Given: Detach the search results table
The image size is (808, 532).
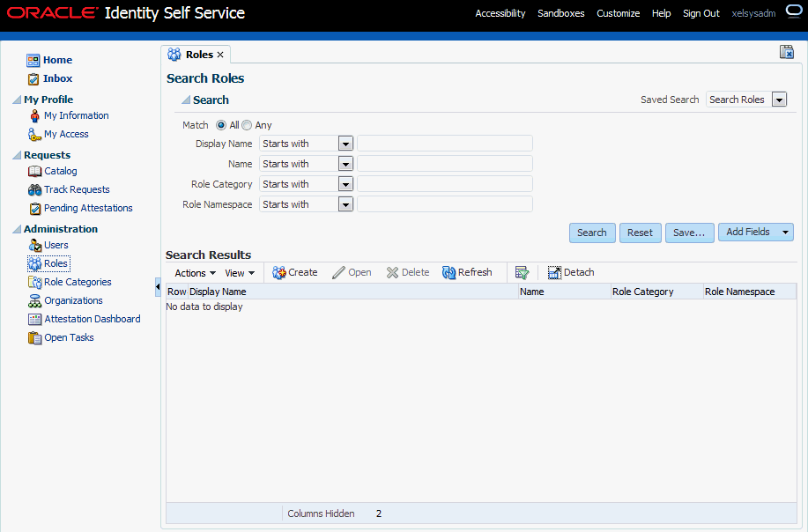Looking at the screenshot, I should click(x=570, y=272).
